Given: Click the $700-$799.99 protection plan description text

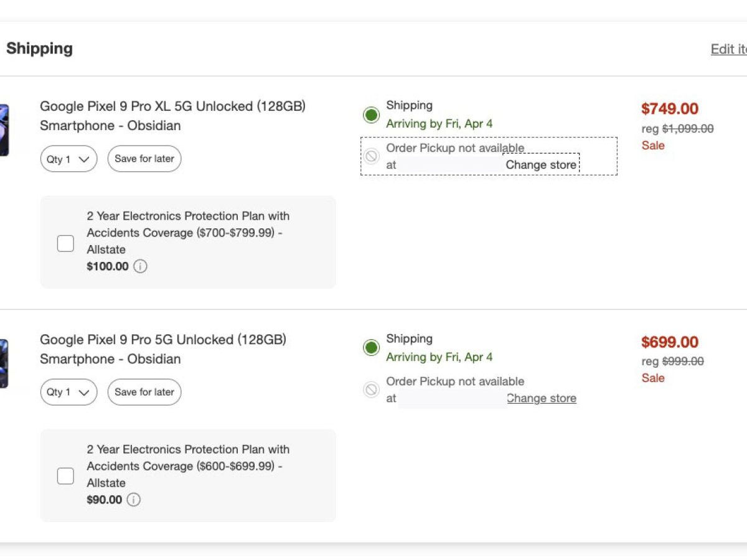Looking at the screenshot, I should [188, 233].
